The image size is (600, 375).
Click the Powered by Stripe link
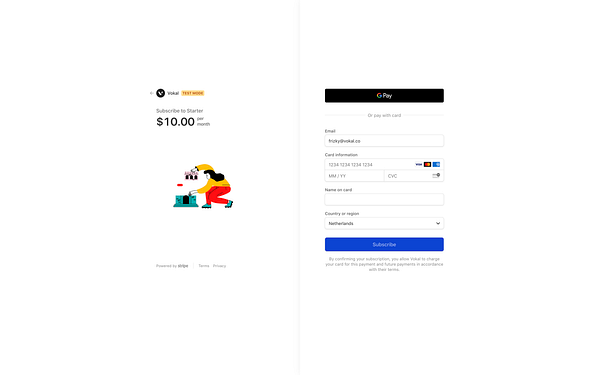pyautogui.click(x=172, y=266)
